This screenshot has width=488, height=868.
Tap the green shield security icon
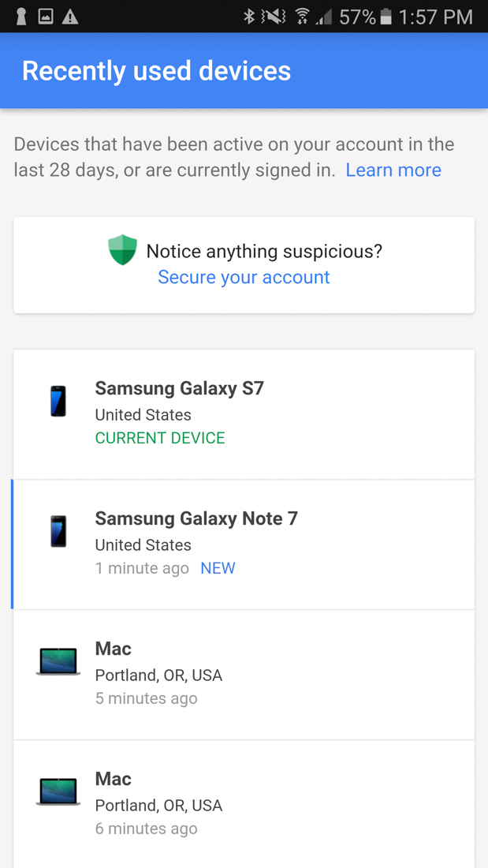pyautogui.click(x=122, y=250)
